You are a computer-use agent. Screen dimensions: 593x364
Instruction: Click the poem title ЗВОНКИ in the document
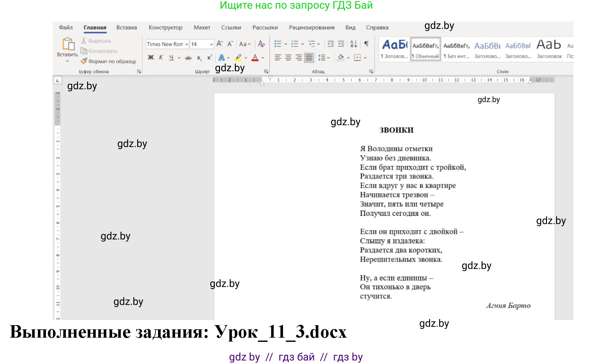pyautogui.click(x=396, y=130)
